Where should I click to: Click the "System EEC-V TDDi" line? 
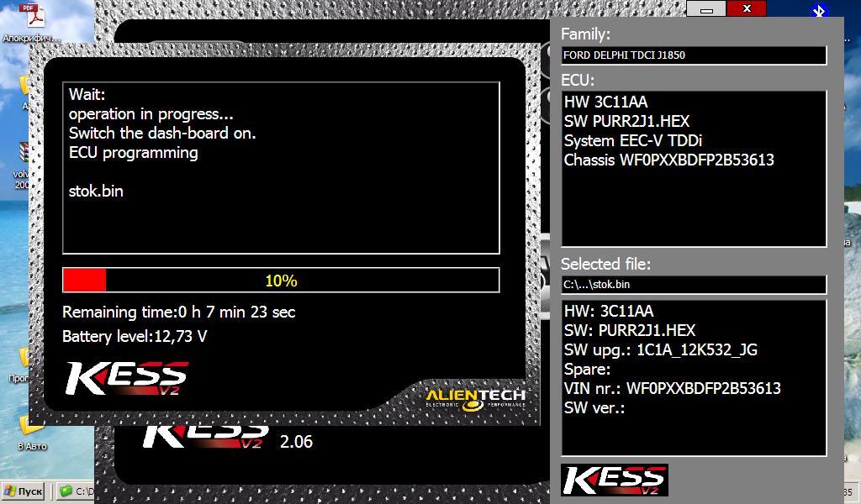click(x=633, y=141)
